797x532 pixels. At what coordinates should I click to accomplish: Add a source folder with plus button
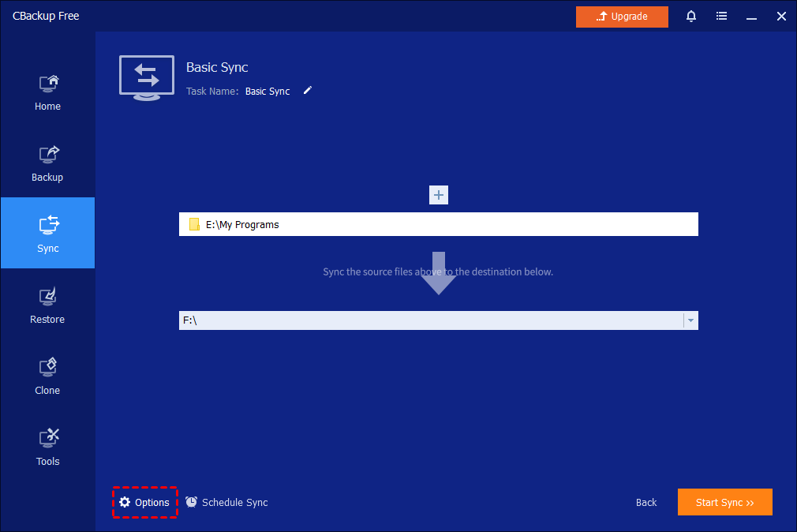[x=439, y=195]
